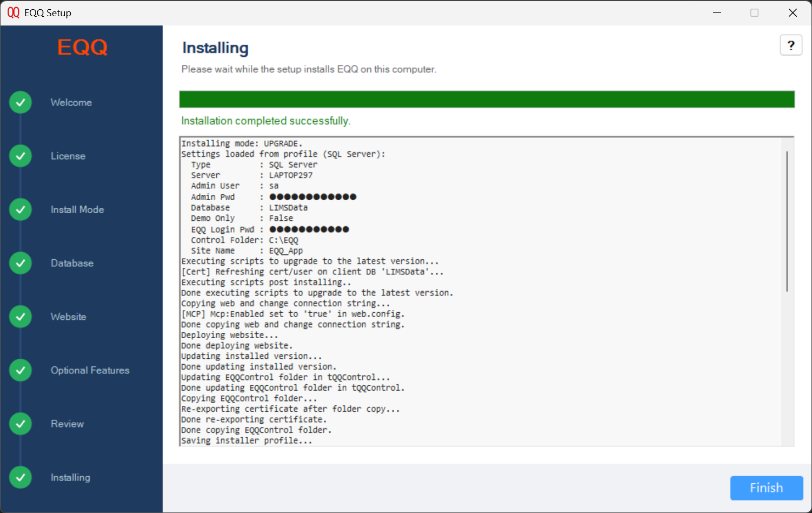812x513 pixels.
Task: Click the License step checkmark icon
Action: click(20, 156)
